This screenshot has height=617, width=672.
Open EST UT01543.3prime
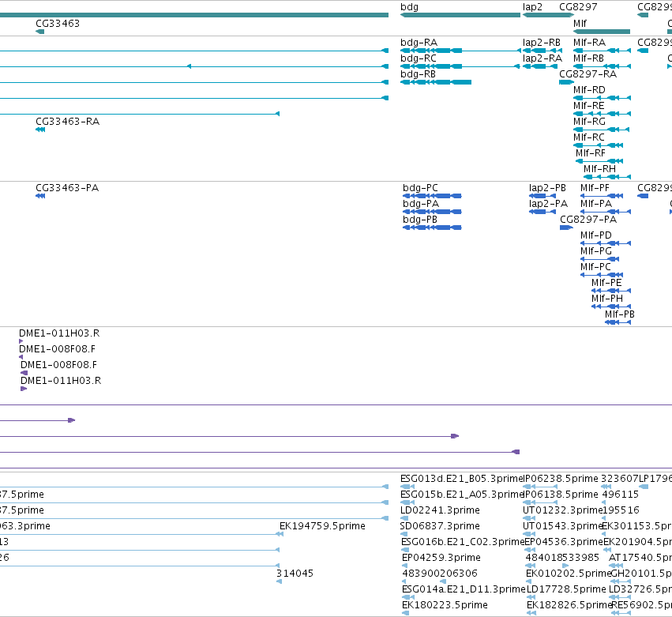coord(563,526)
